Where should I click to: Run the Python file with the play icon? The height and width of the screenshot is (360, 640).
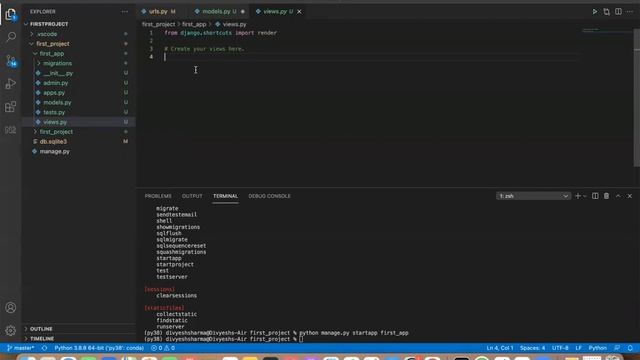595,11
